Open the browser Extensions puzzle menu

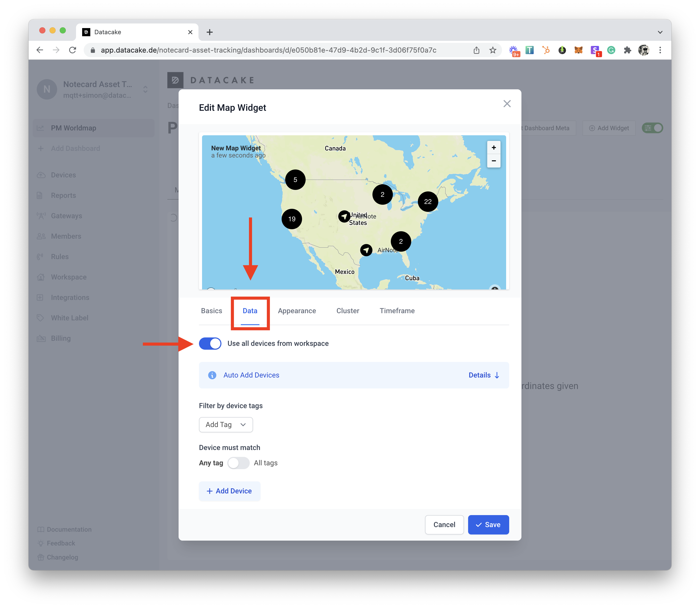pos(627,50)
